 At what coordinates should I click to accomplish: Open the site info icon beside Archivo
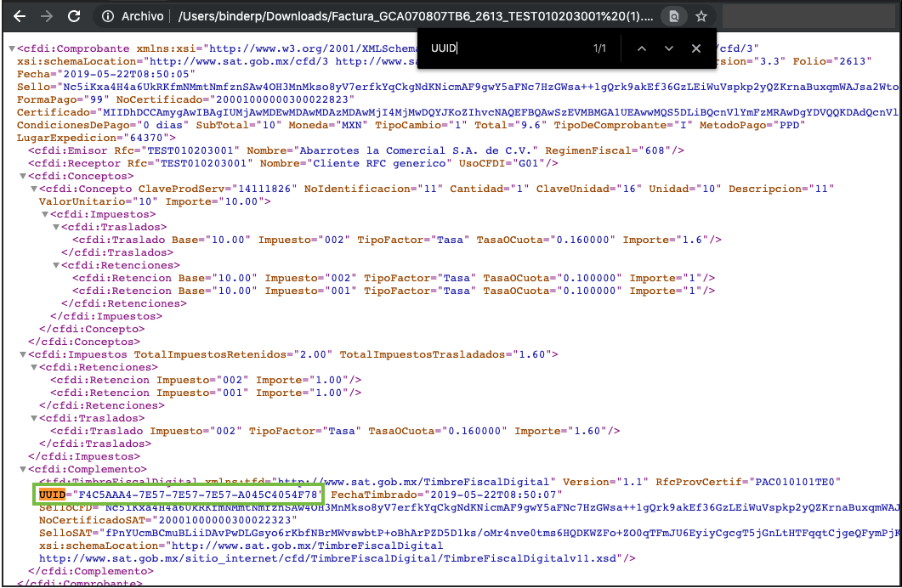click(106, 16)
